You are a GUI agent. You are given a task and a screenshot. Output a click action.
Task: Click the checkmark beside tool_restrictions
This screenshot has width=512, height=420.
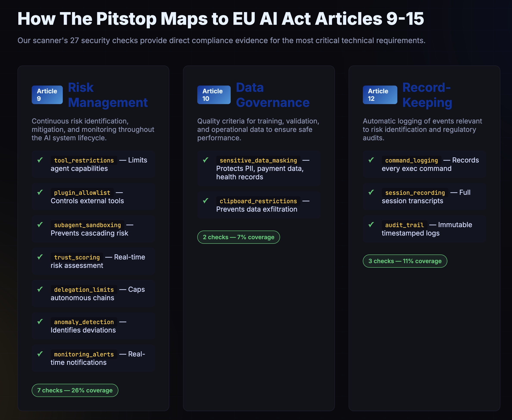pyautogui.click(x=40, y=160)
